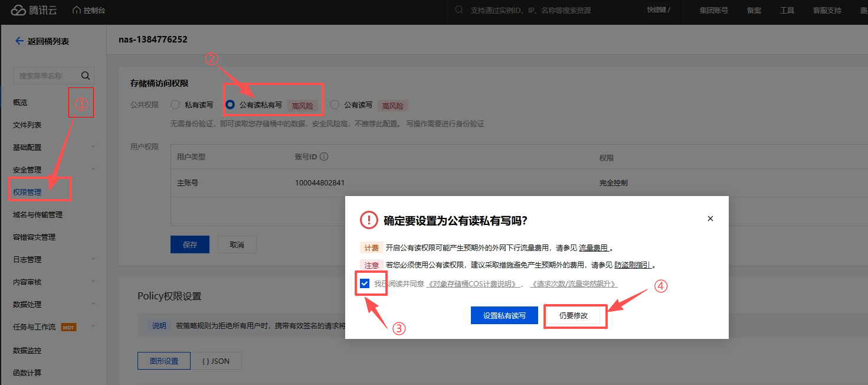Open the console home icon
Image resolution: width=868 pixels, height=385 pixels.
(x=77, y=11)
